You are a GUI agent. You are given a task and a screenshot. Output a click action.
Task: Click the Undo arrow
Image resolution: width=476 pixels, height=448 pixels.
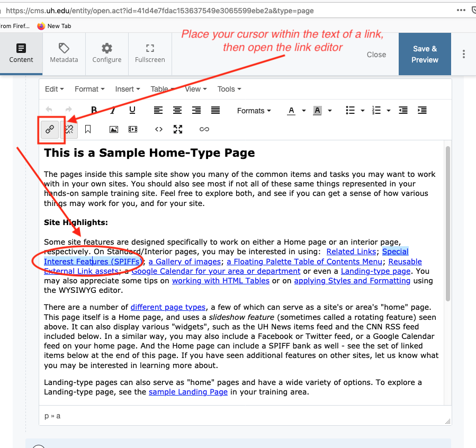click(49, 110)
